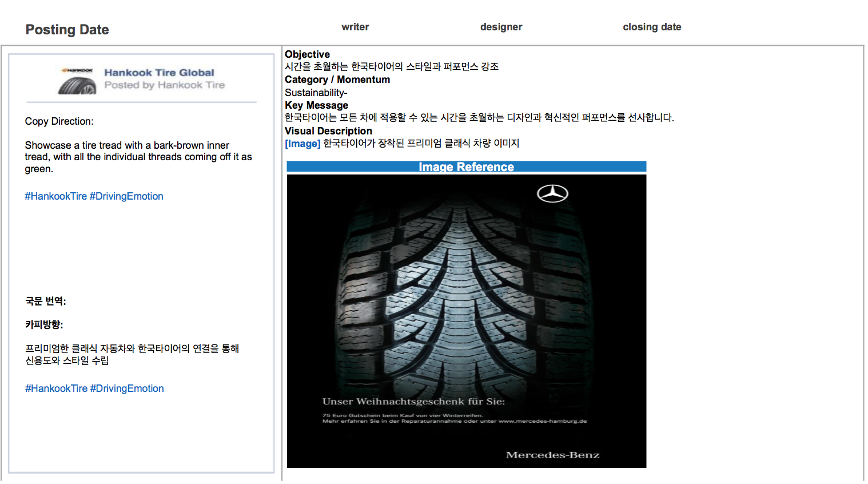Click the first #HankookTire #DrivingEmotion hashtag line

pos(94,196)
